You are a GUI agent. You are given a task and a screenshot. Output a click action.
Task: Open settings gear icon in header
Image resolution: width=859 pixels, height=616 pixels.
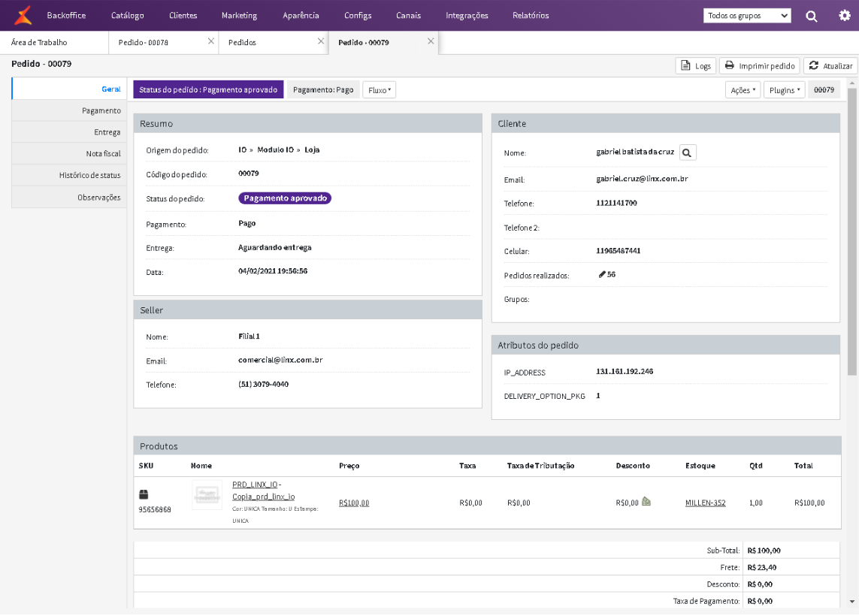click(844, 16)
